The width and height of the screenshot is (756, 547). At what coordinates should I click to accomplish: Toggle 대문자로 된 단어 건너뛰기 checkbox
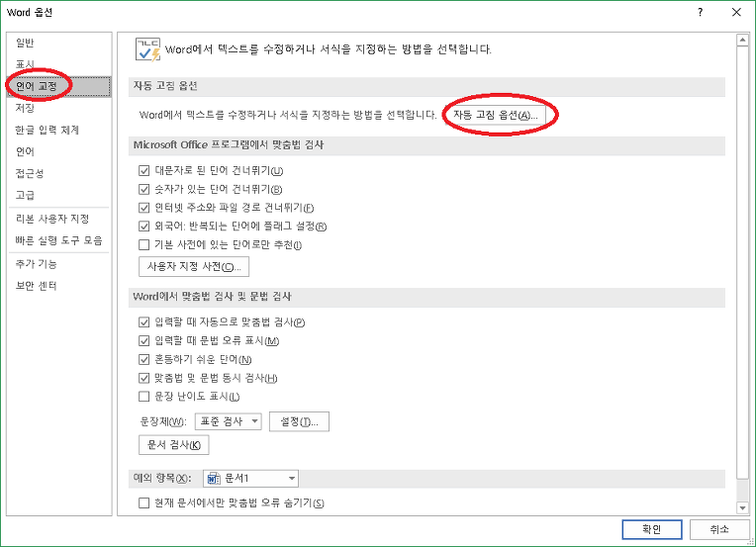coord(143,170)
